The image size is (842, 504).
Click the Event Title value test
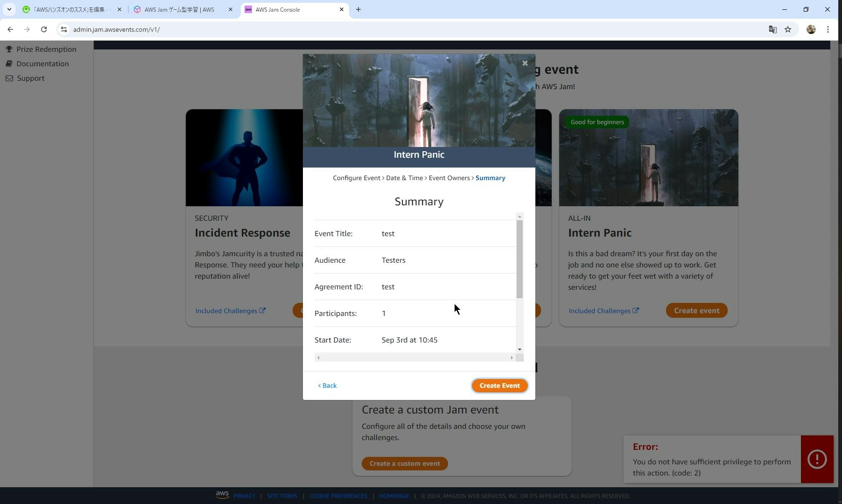click(388, 234)
